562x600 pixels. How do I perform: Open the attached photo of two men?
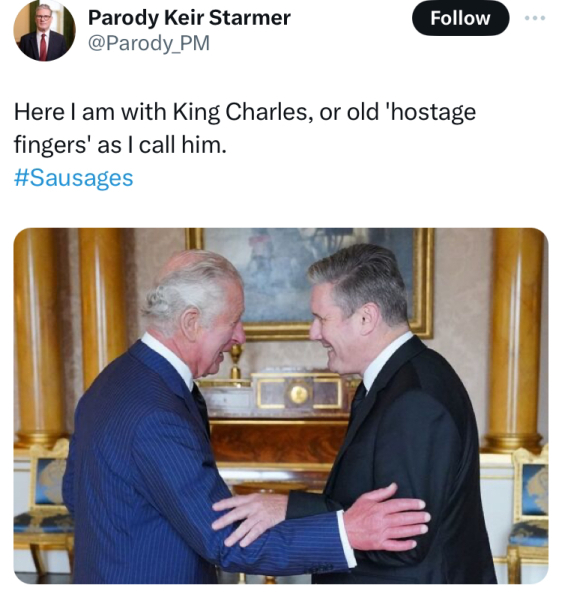pos(281,406)
